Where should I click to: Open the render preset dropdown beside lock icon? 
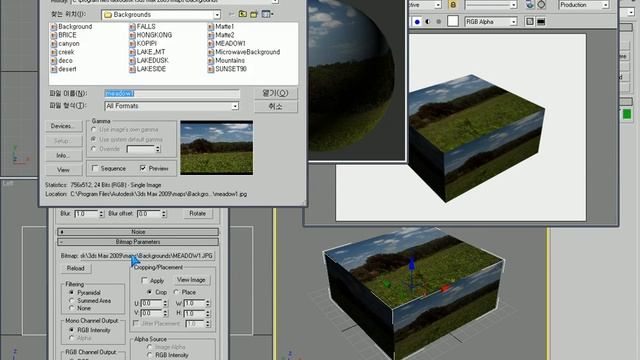(x=513, y=5)
